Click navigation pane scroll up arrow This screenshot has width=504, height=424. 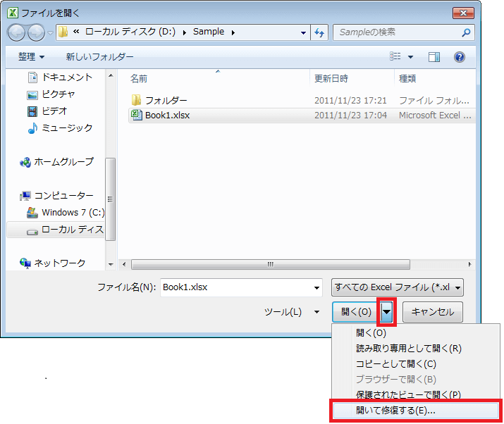coord(111,76)
